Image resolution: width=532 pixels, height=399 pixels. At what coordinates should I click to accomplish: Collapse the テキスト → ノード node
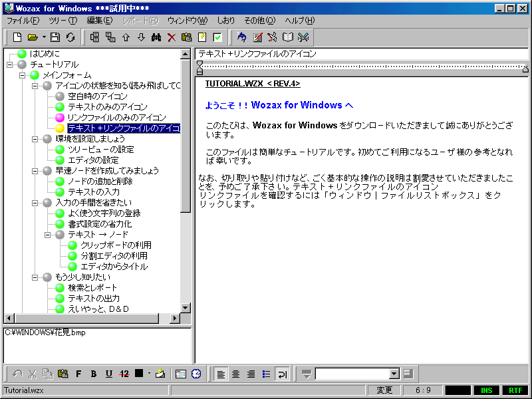click(x=47, y=235)
